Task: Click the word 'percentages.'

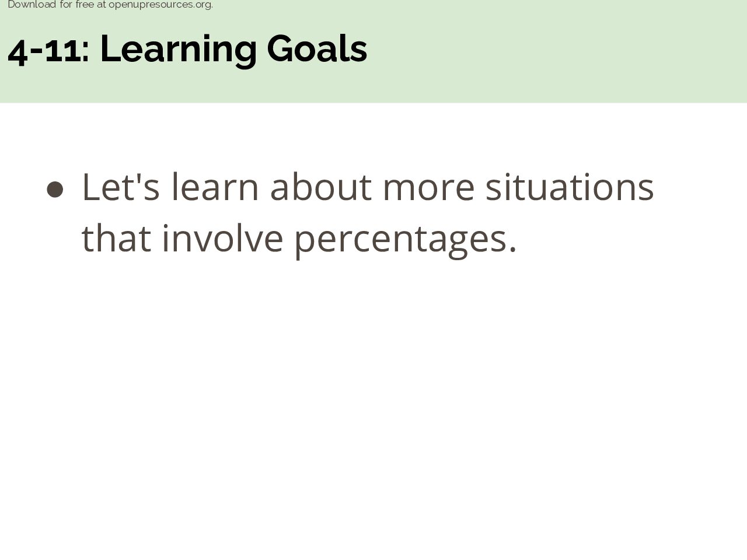Action: (406, 240)
